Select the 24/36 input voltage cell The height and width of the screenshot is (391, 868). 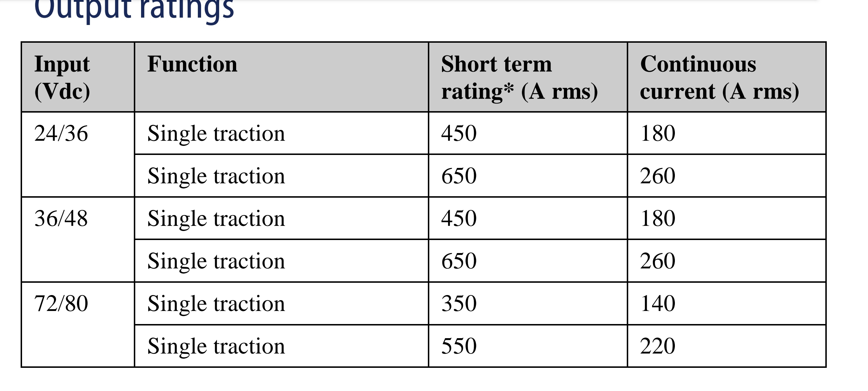click(61, 134)
